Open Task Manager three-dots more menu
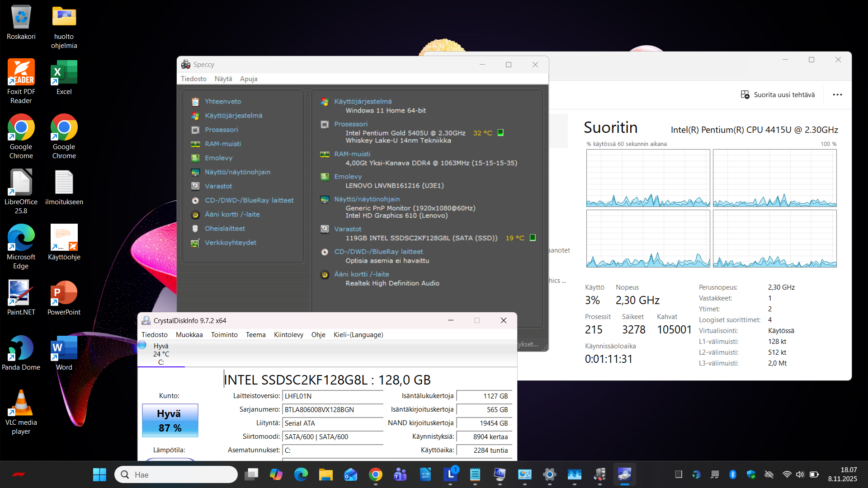Screen dimensions: 868x488 coord(837,95)
